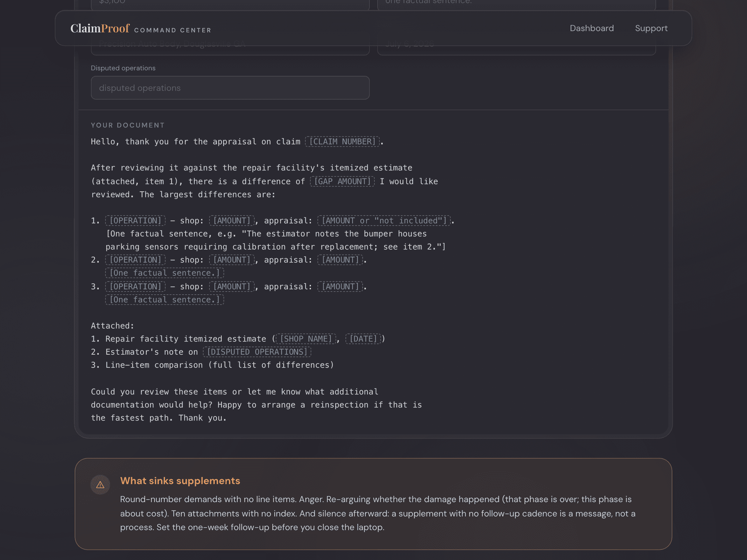Click [OPERATION] placeholder in item 1
Viewport: 747px width, 560px height.
[x=135, y=221]
